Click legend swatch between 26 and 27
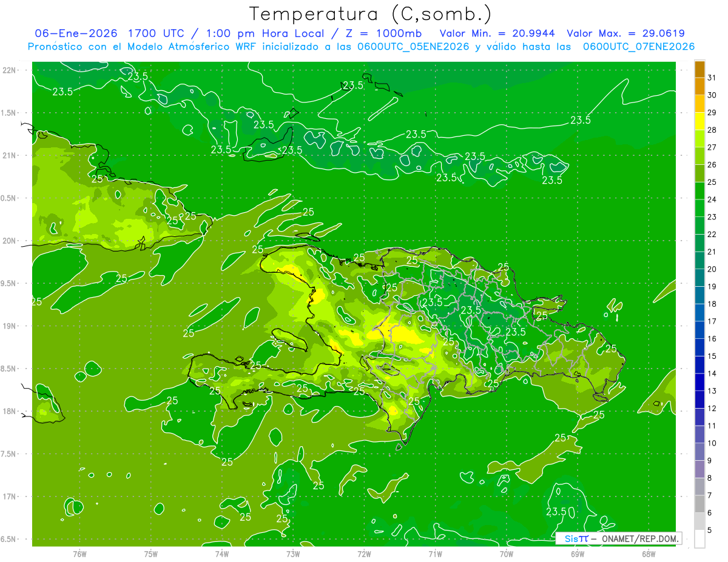The width and height of the screenshot is (728, 562). 700,155
